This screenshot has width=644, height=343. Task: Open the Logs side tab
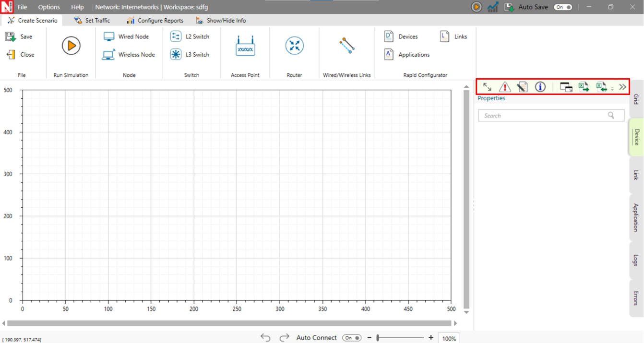point(636,260)
